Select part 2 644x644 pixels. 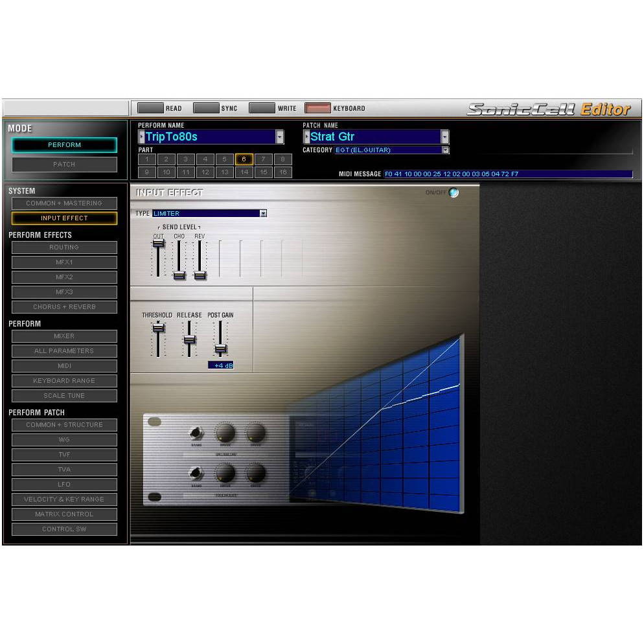[167, 159]
